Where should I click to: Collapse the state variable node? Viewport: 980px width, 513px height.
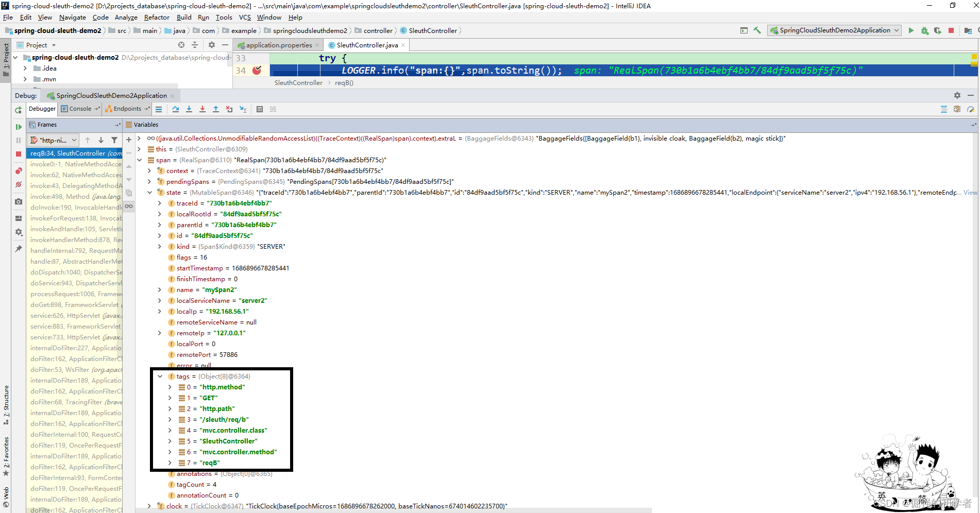coord(149,192)
